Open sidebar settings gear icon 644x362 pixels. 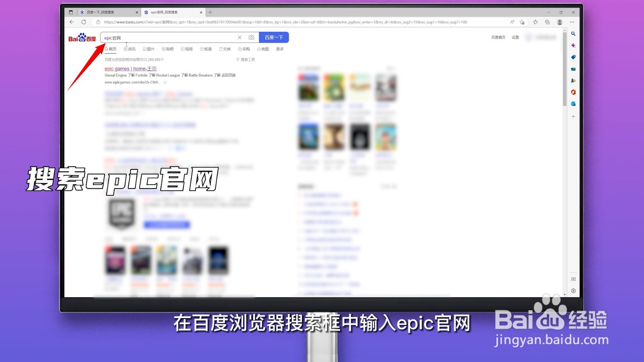pyautogui.click(x=573, y=291)
